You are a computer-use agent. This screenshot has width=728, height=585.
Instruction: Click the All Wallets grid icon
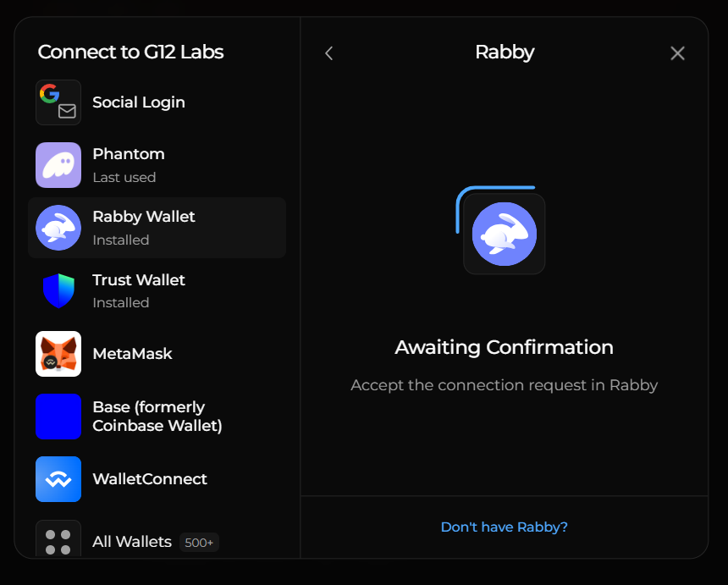(x=58, y=540)
